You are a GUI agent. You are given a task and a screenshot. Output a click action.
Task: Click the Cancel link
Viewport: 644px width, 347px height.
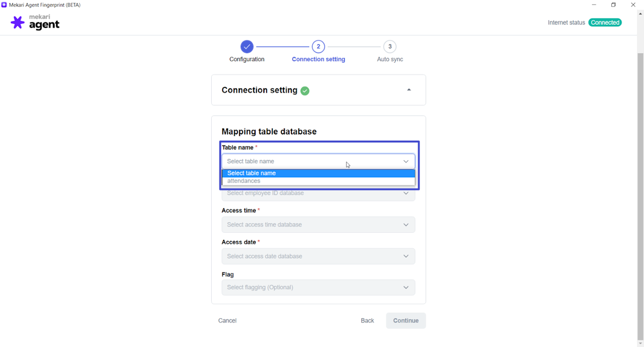coord(227,321)
